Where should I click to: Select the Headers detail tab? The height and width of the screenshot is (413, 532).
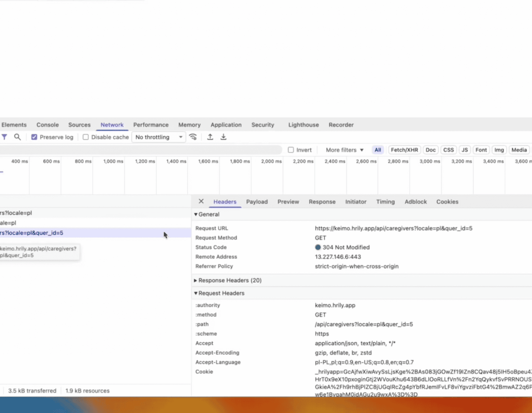225,202
